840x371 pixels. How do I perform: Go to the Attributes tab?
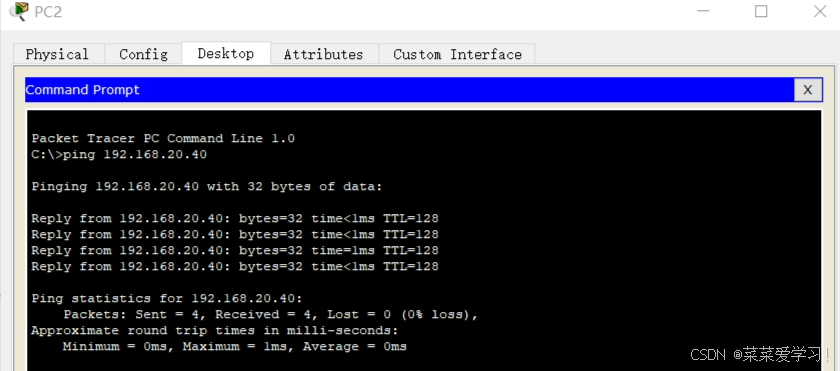tap(324, 54)
